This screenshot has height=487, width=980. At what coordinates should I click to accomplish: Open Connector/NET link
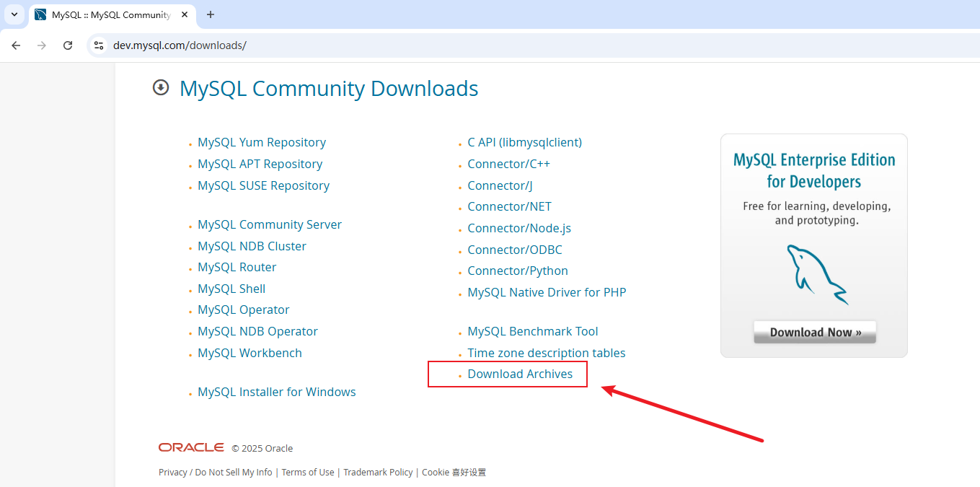coord(510,207)
